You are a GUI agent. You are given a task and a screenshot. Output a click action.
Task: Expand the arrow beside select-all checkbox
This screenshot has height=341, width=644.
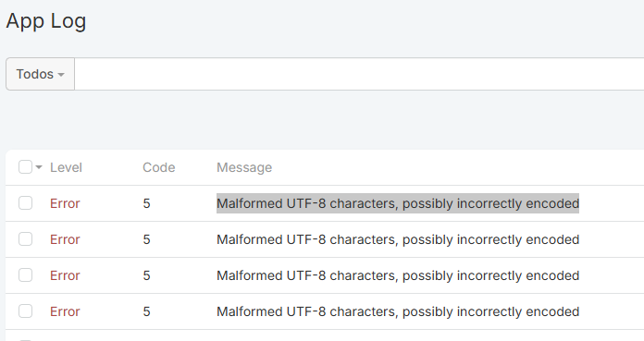point(39,167)
